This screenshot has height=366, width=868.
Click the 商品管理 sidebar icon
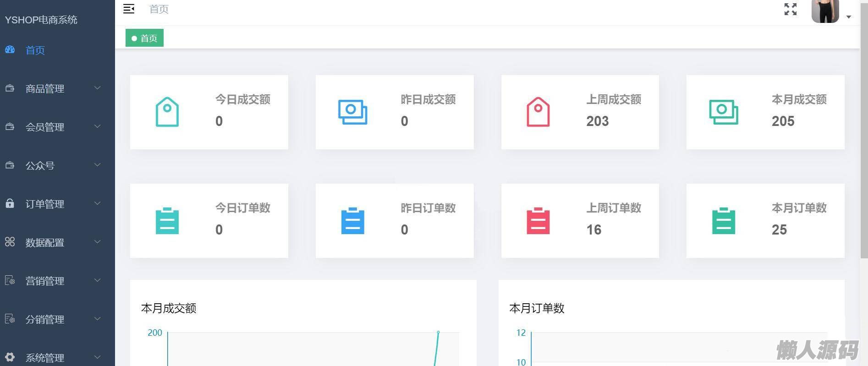tap(10, 88)
